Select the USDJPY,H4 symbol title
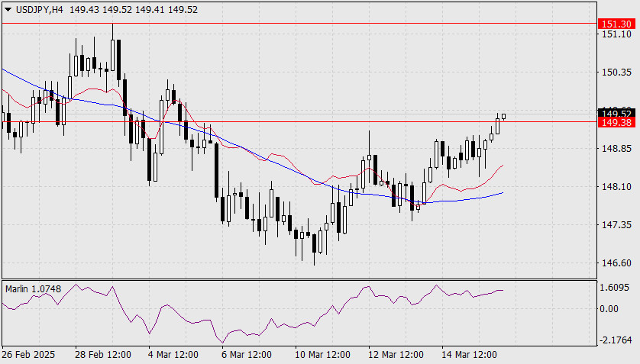640x364 pixels. (40, 10)
